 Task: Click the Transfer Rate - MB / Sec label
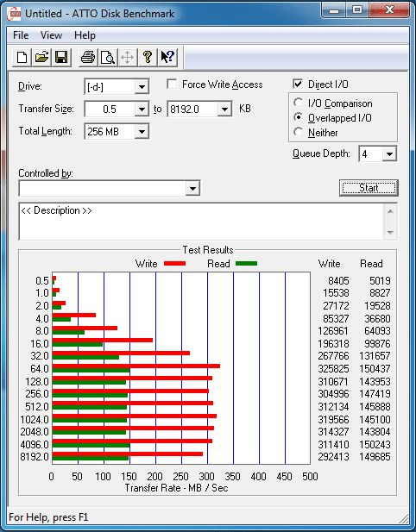click(x=176, y=488)
